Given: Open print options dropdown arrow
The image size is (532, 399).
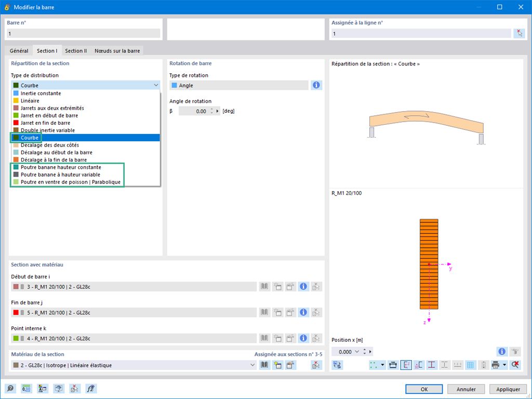Looking at the screenshot, I should tap(504, 365).
